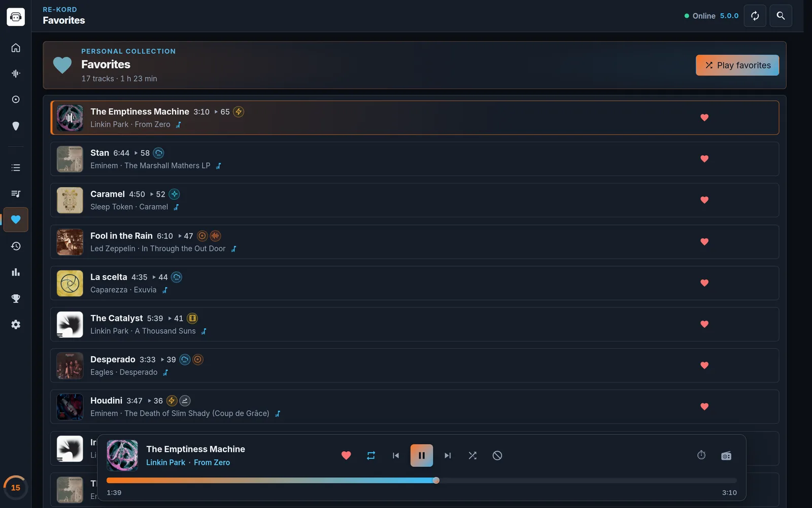Open the trophy achievements sidebar icon

pyautogui.click(x=16, y=299)
